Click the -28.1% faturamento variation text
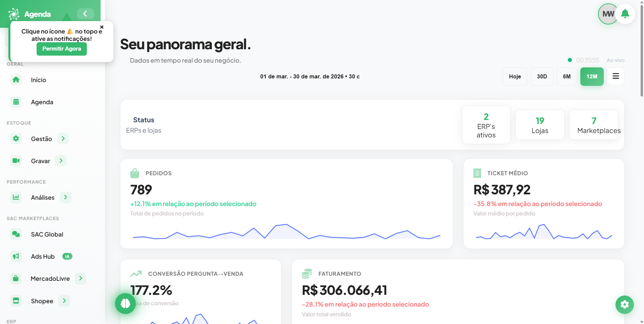This screenshot has width=644, height=324. 365,305
